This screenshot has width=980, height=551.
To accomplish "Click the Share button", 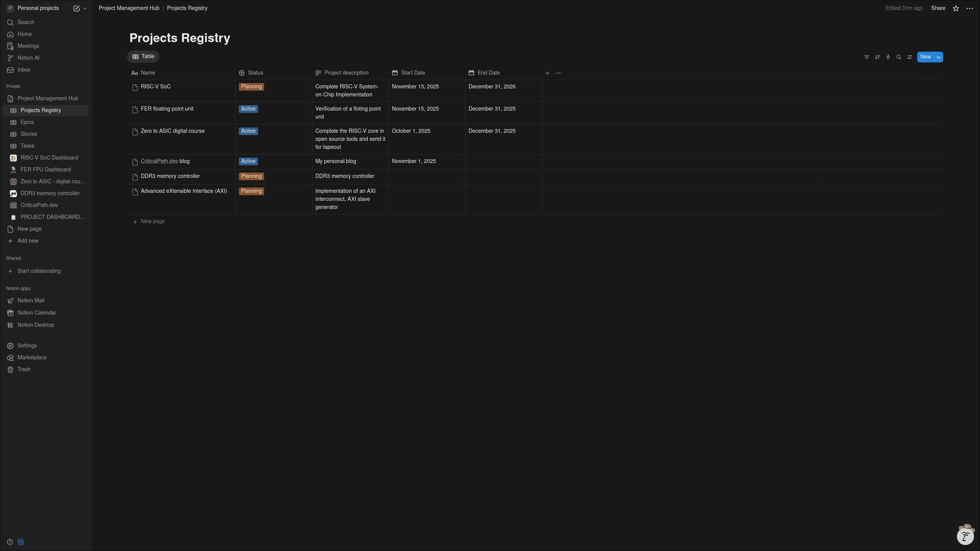I will [938, 8].
